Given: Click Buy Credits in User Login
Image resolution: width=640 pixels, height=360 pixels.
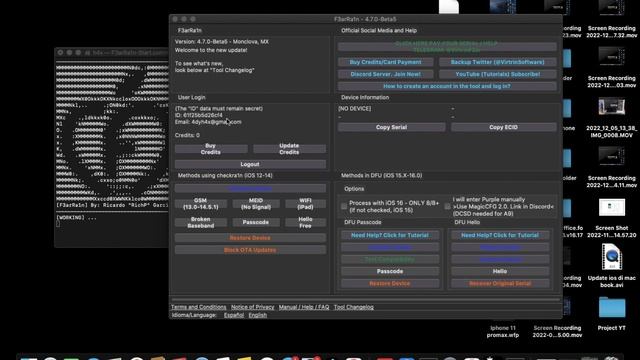Looking at the screenshot, I should coord(211,149).
